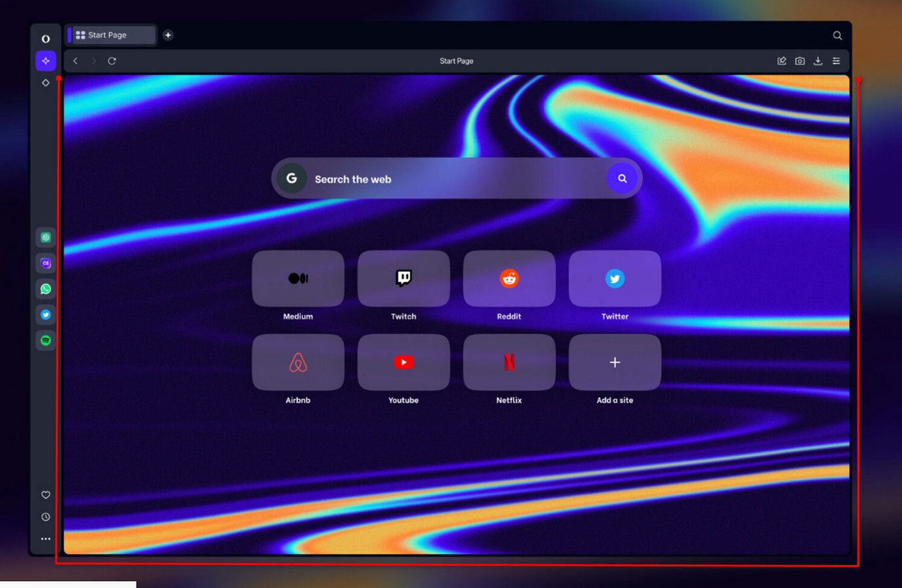Screen dimensions: 902x588
Task: Click the Google G engine icon
Action: (x=292, y=178)
